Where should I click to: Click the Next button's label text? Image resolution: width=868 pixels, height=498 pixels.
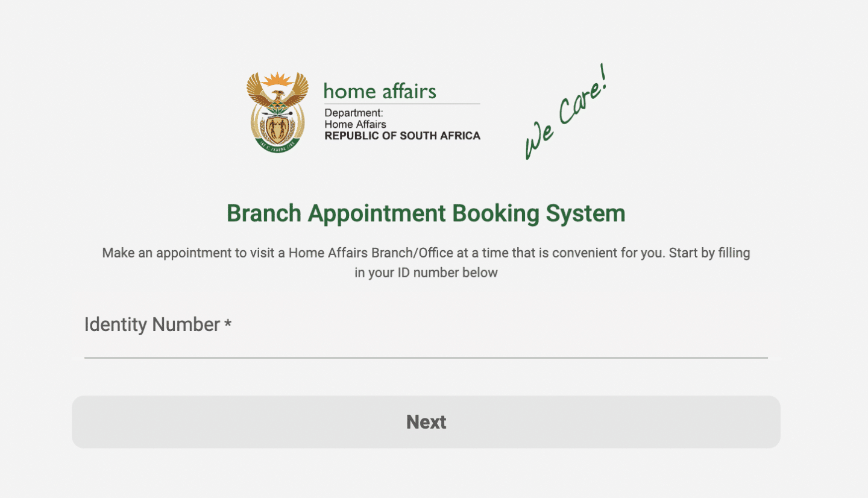point(426,422)
